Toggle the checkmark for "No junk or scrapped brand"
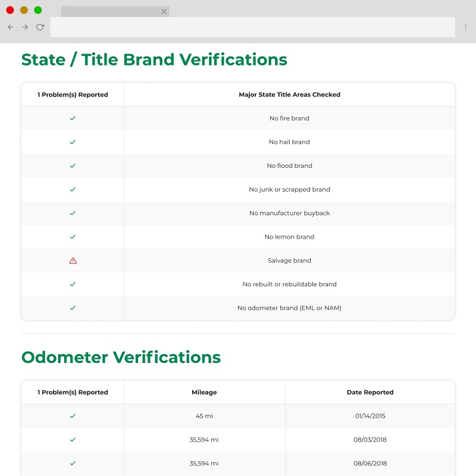 72,189
